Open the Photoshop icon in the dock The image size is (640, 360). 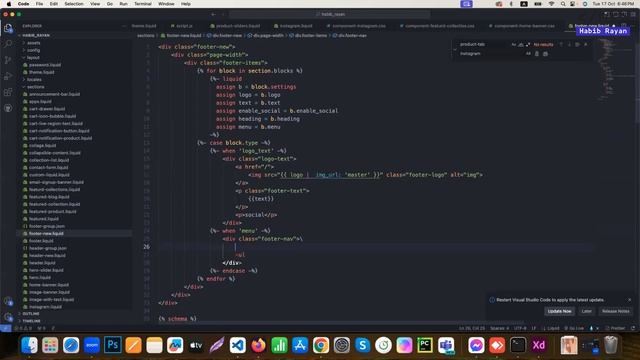click(x=113, y=345)
